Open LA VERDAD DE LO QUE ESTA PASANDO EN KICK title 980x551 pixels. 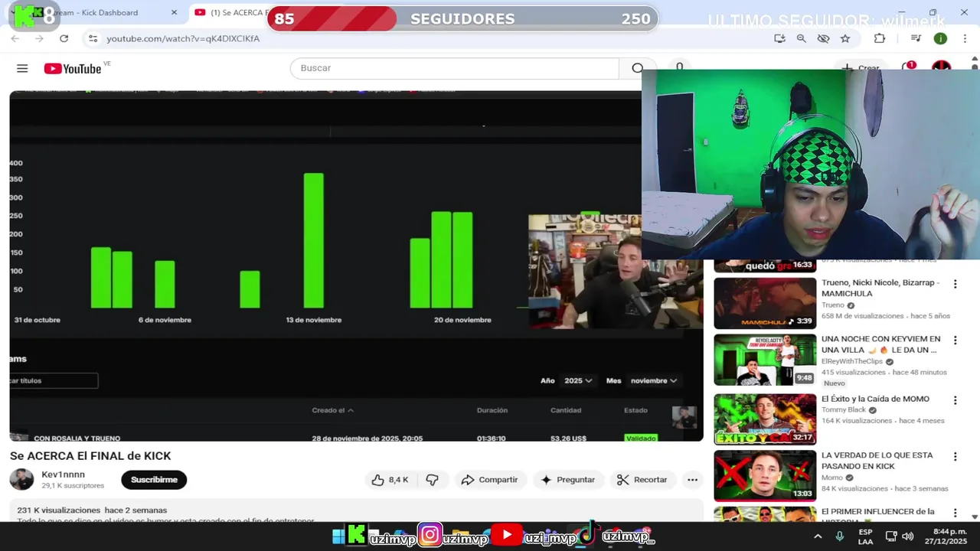877,461
